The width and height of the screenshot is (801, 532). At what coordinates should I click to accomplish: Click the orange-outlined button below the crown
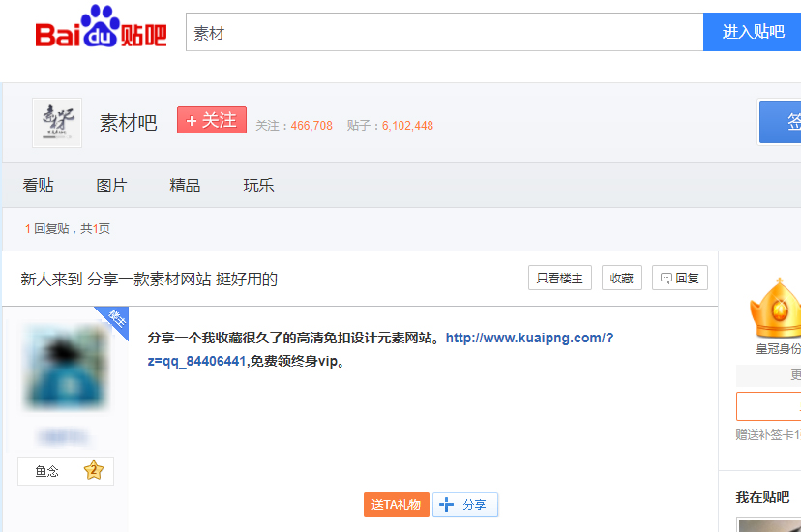[768, 406]
